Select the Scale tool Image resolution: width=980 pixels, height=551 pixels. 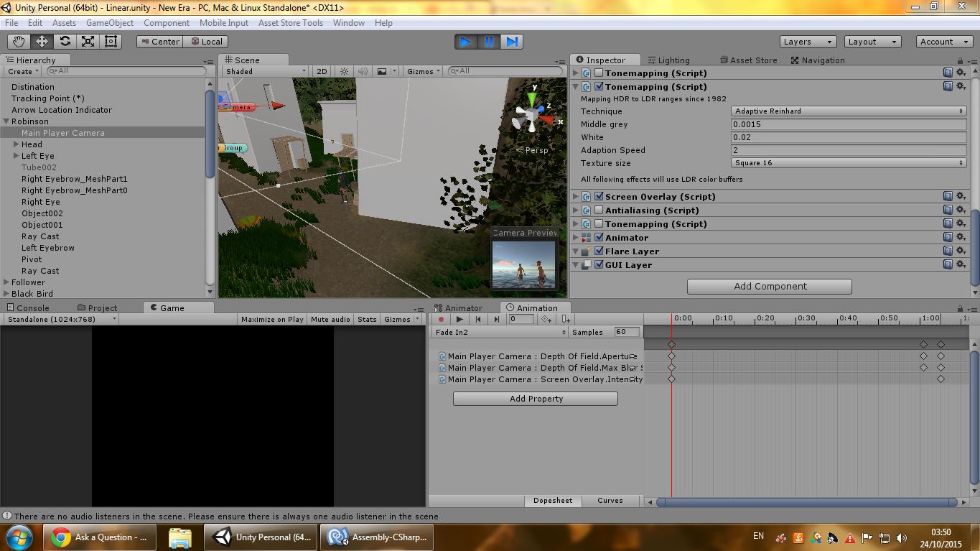tap(88, 42)
